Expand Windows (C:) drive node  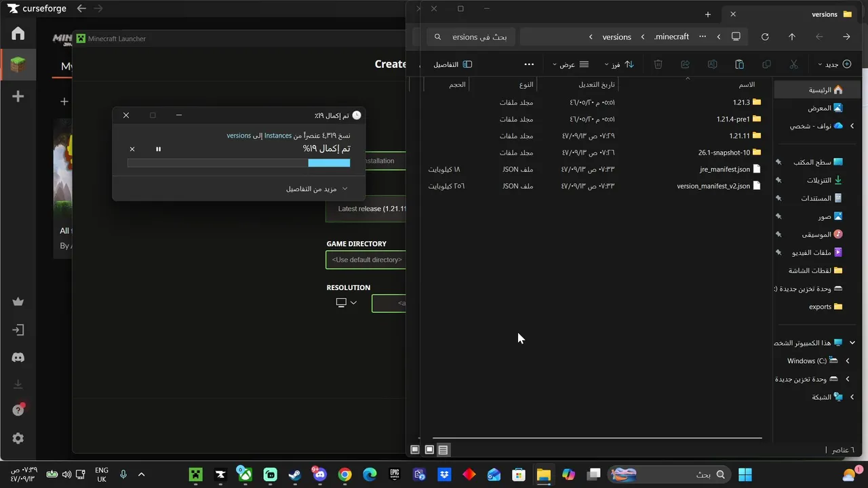(x=847, y=361)
